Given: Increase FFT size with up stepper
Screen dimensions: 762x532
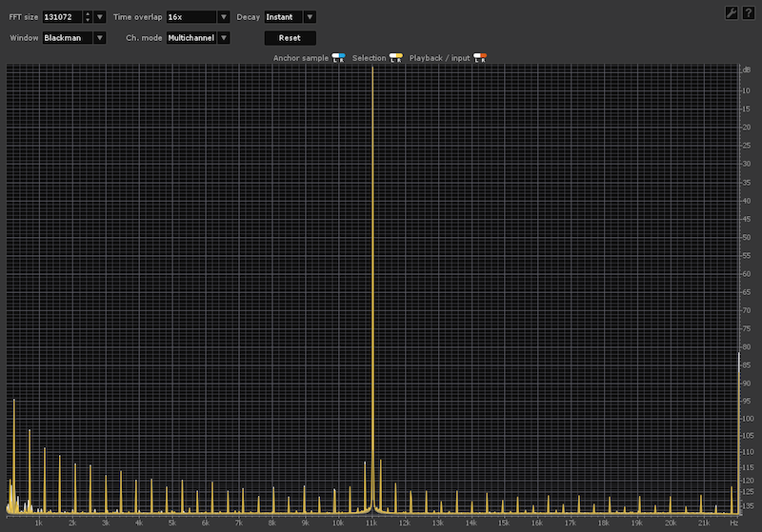Looking at the screenshot, I should tap(88, 14).
